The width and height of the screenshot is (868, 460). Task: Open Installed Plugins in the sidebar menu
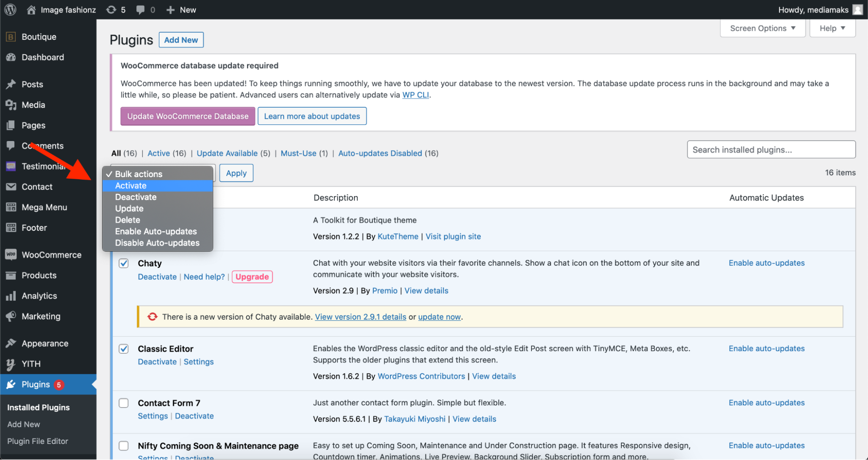tap(38, 407)
